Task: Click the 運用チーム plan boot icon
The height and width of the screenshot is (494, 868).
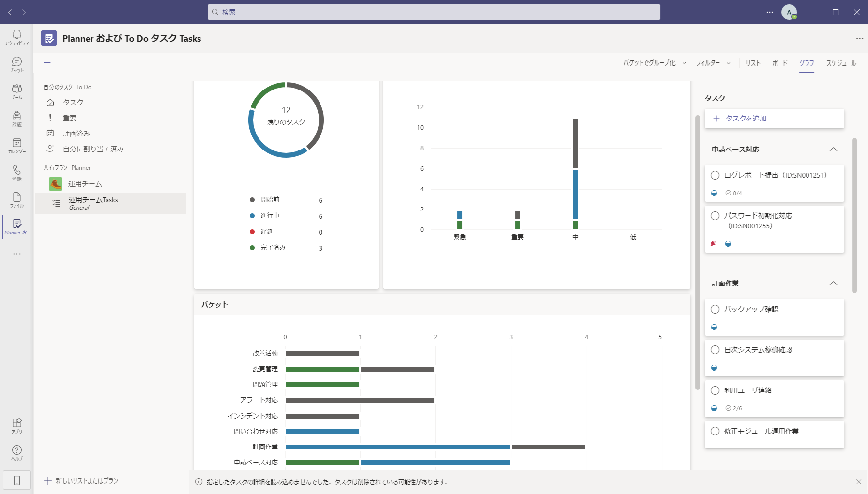Action: point(56,184)
